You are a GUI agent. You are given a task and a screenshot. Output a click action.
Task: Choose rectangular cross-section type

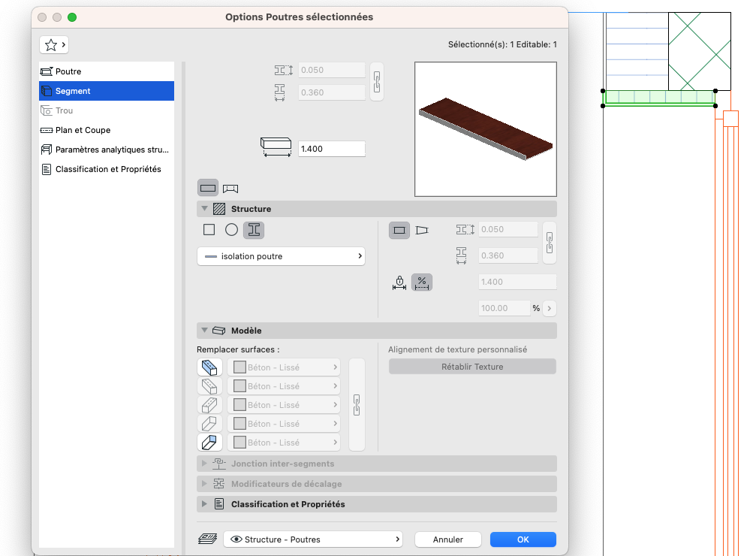click(x=209, y=230)
